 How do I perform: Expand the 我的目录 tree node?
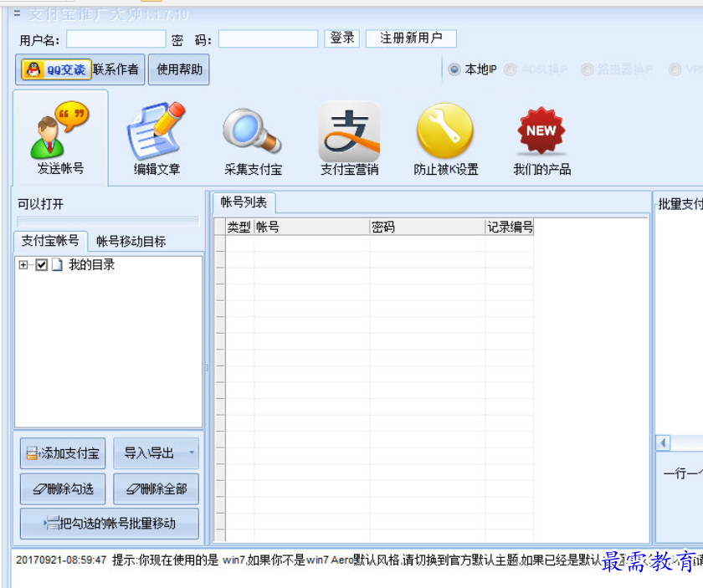click(23, 265)
